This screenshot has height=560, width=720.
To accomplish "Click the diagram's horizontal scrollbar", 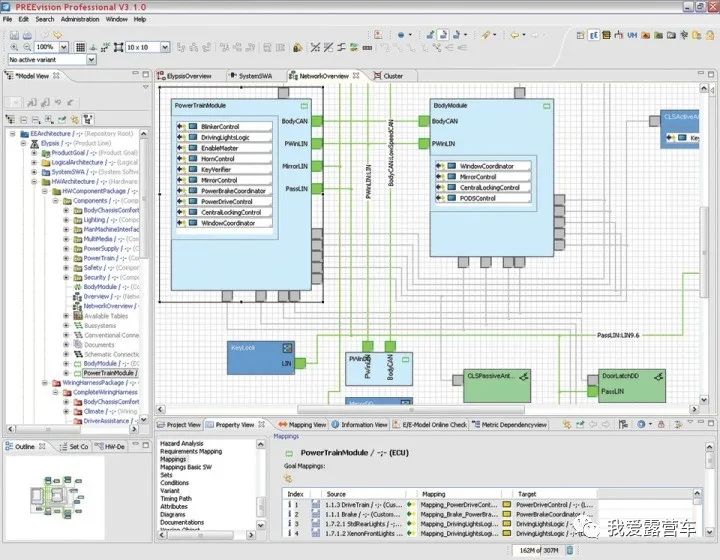I will (411, 409).
